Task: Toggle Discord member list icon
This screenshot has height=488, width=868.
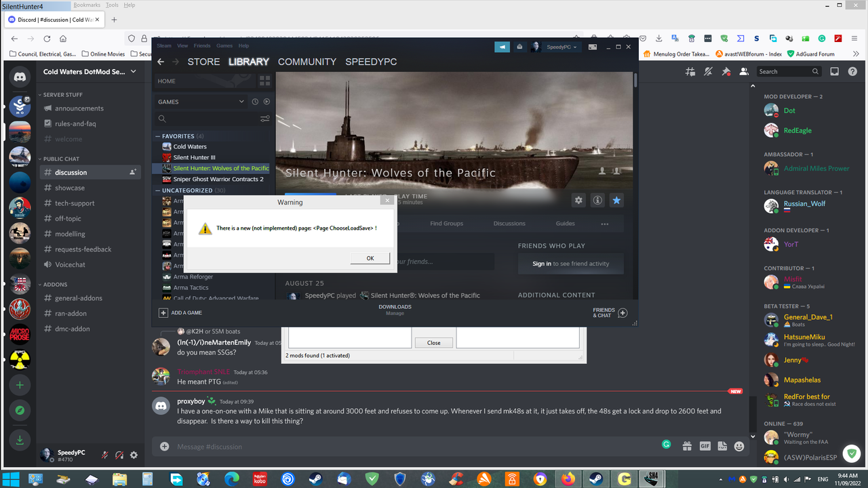Action: [743, 71]
